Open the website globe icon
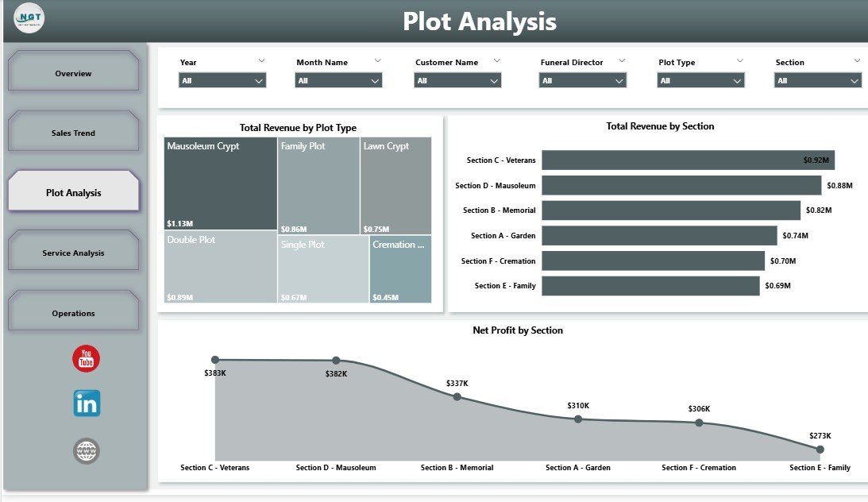Viewport: 868px width, 502px height. point(85,450)
